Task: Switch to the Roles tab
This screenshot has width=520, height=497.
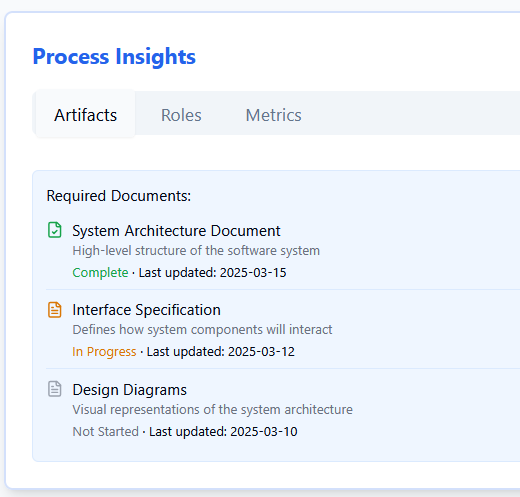Action: (x=181, y=115)
